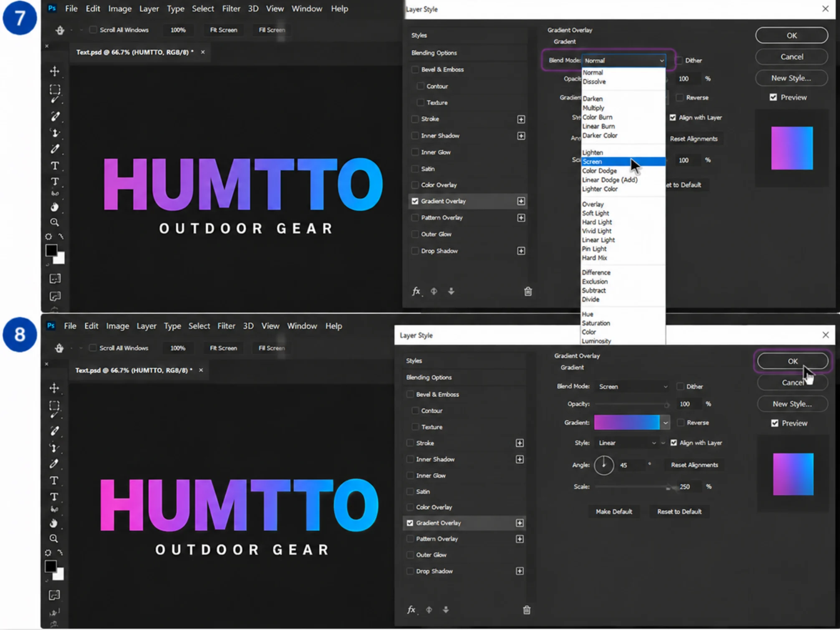Click move effect down arrow in top dialog

click(x=451, y=291)
